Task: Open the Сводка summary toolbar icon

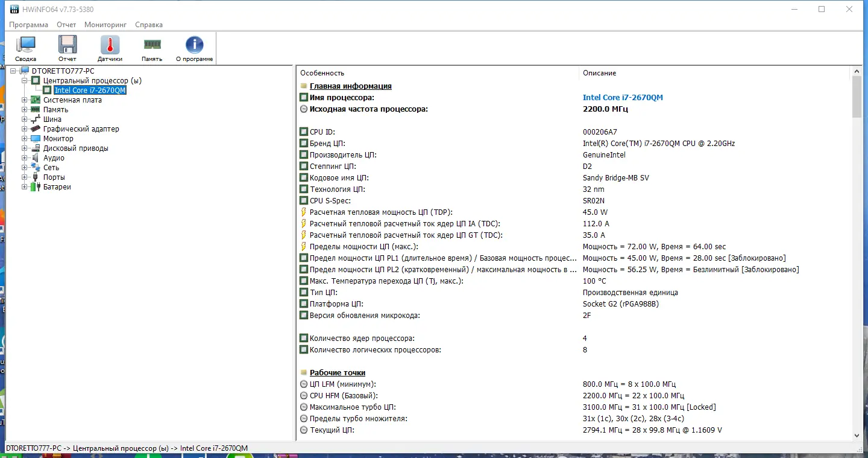Action: coord(26,45)
